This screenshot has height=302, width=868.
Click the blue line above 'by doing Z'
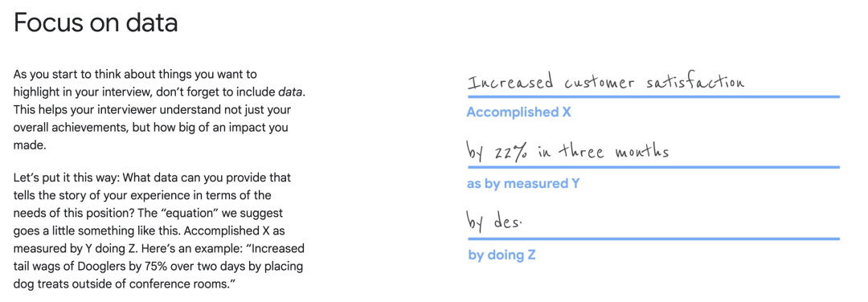(653, 239)
